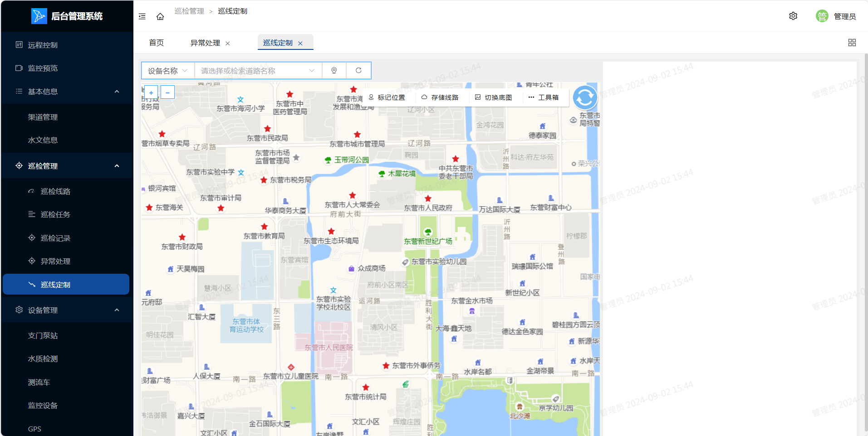Open the tab grid icon at right
This screenshot has width=868, height=436.
[852, 43]
